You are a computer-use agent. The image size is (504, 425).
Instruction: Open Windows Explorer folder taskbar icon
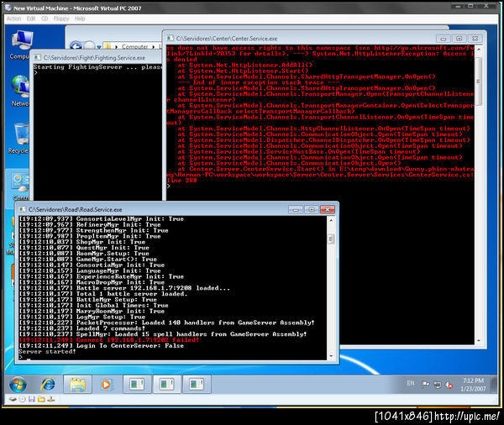click(x=77, y=385)
